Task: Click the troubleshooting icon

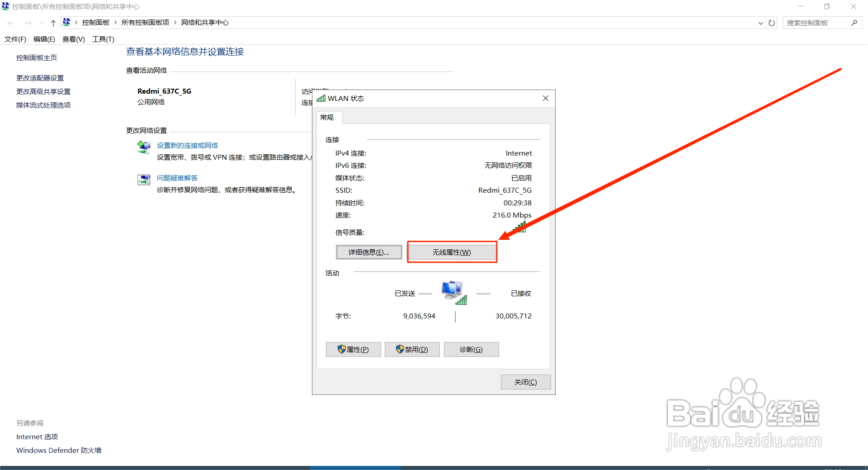Action: (x=144, y=180)
